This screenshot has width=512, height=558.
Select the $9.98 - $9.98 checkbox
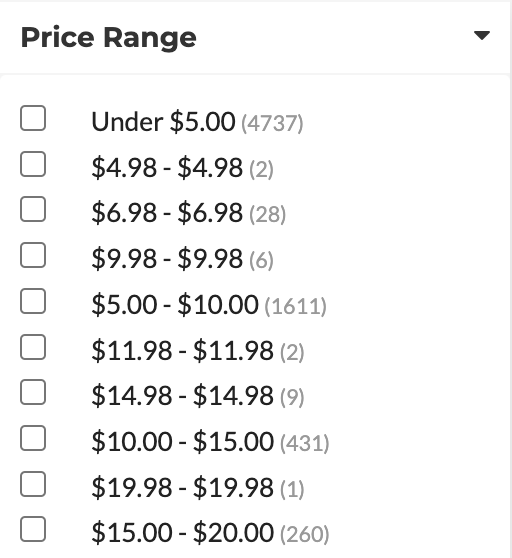tap(33, 255)
